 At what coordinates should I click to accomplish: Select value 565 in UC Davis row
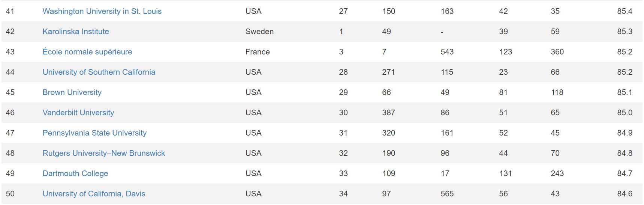(447, 194)
